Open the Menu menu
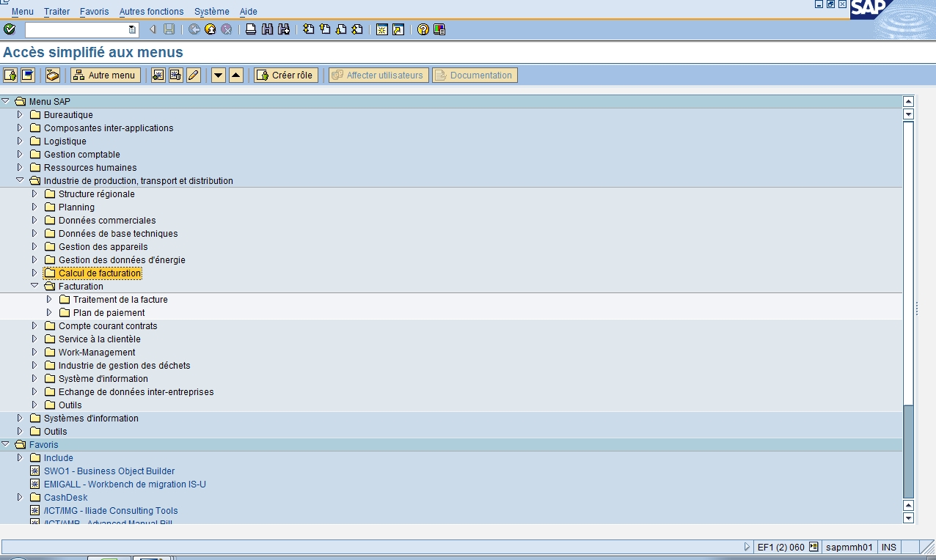The height and width of the screenshot is (560, 936). 23,12
